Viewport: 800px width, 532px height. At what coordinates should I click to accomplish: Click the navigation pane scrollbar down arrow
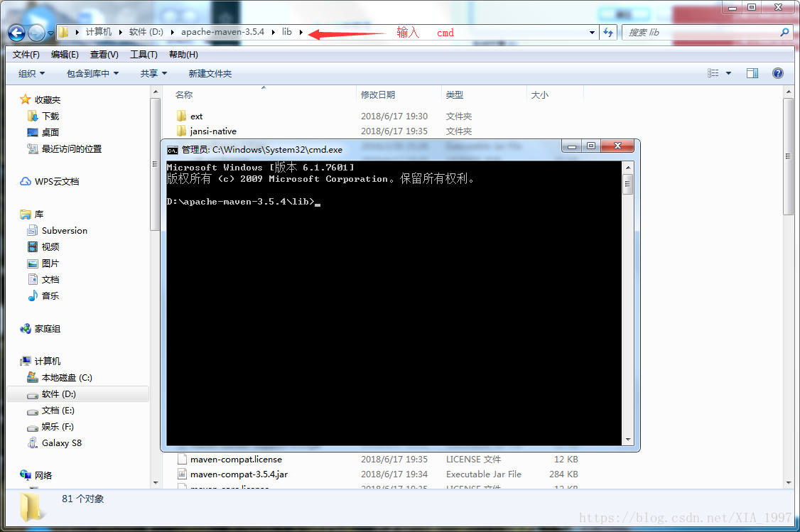(156, 482)
